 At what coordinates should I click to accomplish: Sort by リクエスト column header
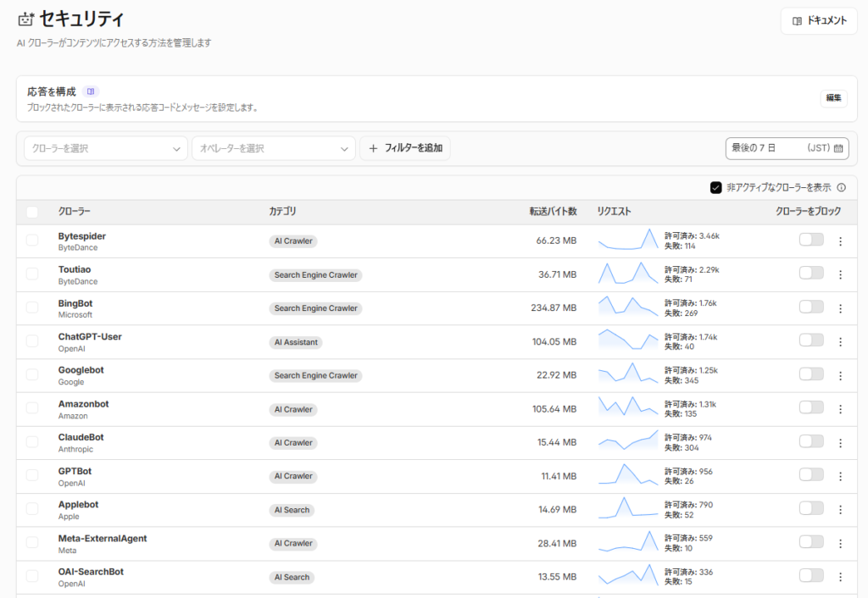pyautogui.click(x=614, y=211)
